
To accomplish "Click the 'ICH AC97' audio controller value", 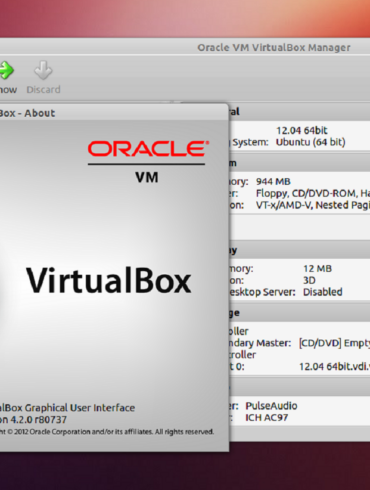I will (x=267, y=418).
